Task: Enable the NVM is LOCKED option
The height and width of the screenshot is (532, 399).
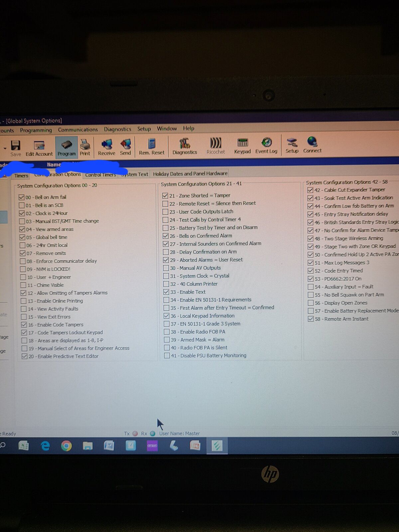Action: (23, 269)
